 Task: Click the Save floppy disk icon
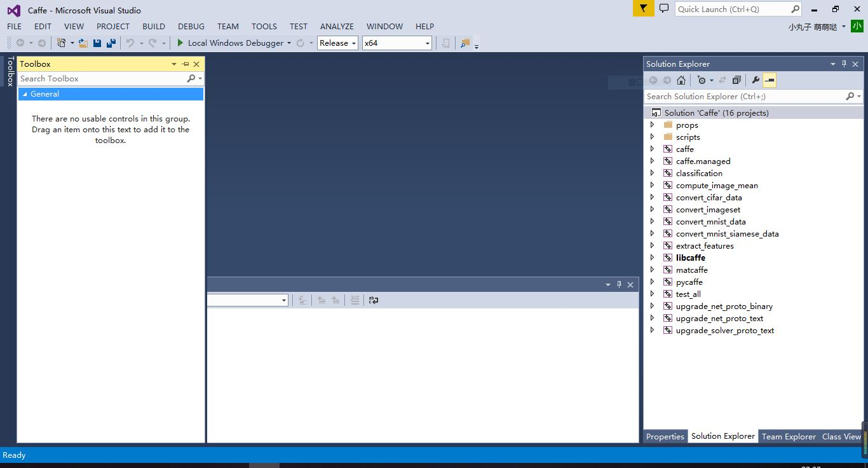pyautogui.click(x=97, y=43)
